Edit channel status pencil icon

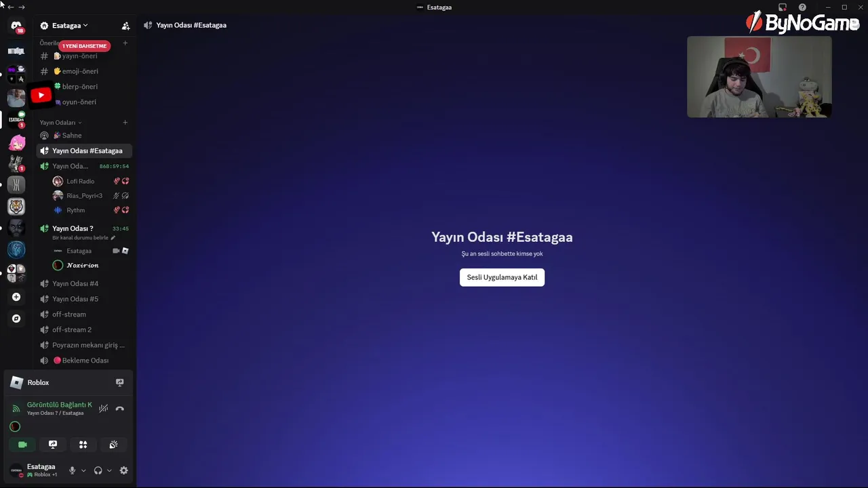coord(113,238)
